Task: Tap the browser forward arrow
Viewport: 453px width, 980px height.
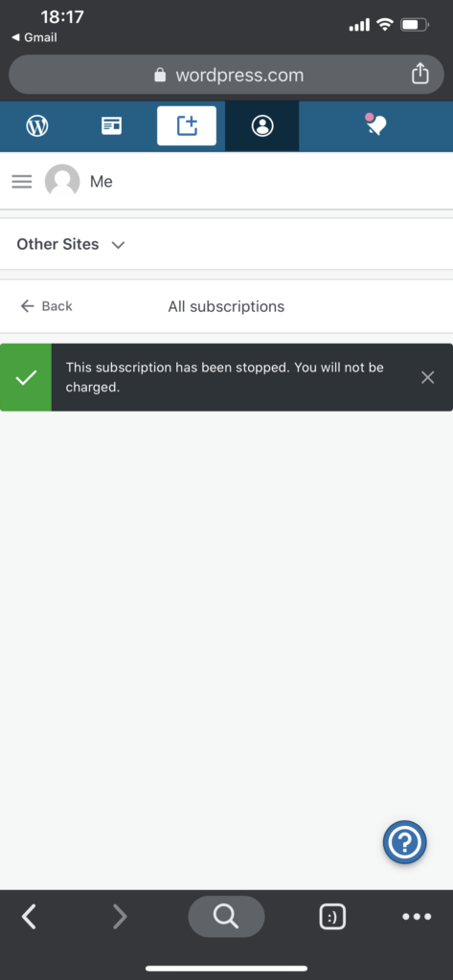Action: click(x=119, y=917)
